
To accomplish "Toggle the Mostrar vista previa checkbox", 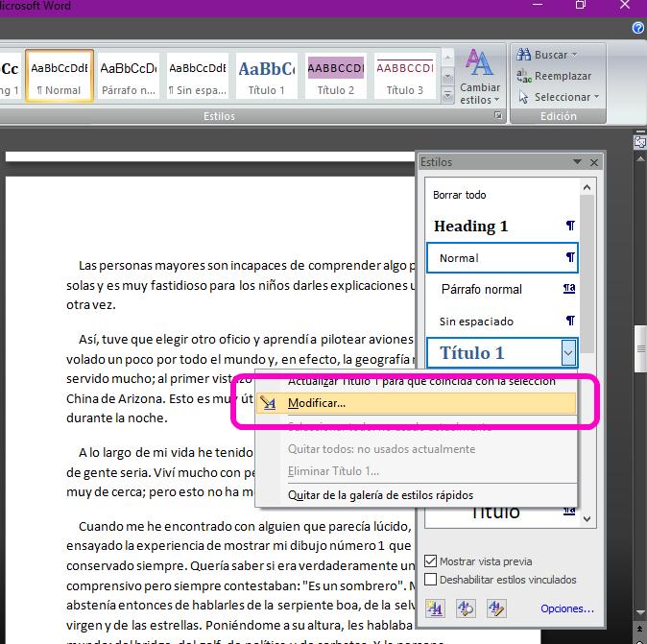I will coord(431,561).
